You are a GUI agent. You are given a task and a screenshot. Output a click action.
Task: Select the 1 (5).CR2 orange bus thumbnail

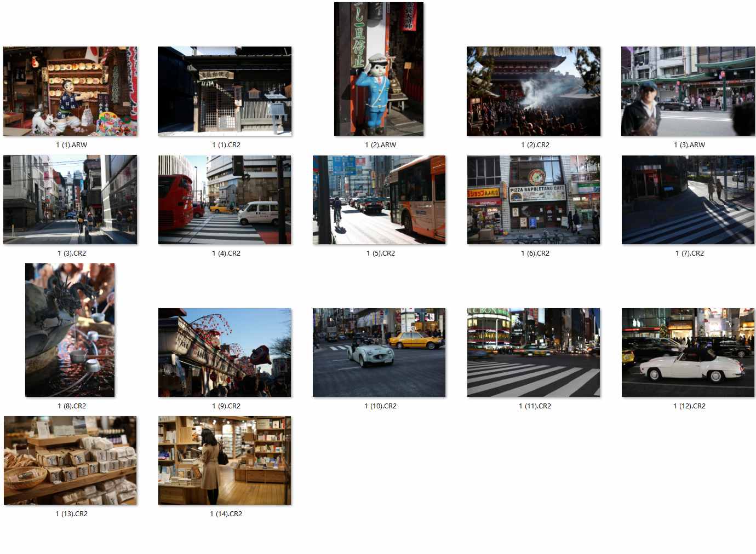click(x=379, y=200)
